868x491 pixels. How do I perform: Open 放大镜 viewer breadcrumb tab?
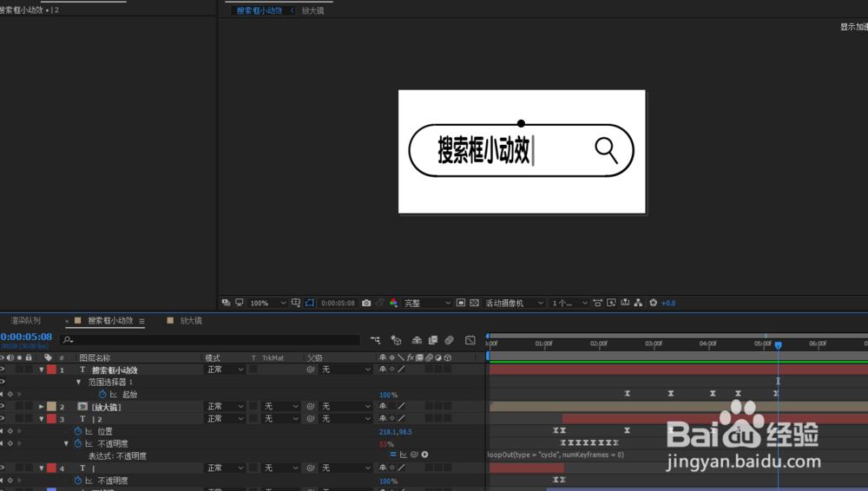tap(312, 10)
